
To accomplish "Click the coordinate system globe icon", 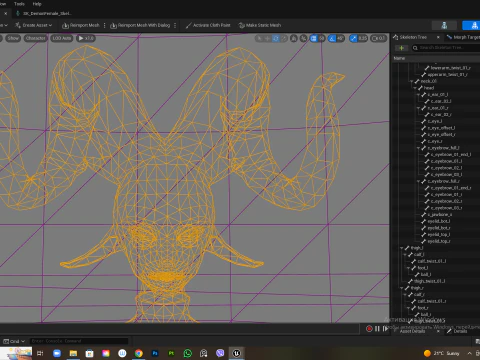I will [x=294, y=38].
